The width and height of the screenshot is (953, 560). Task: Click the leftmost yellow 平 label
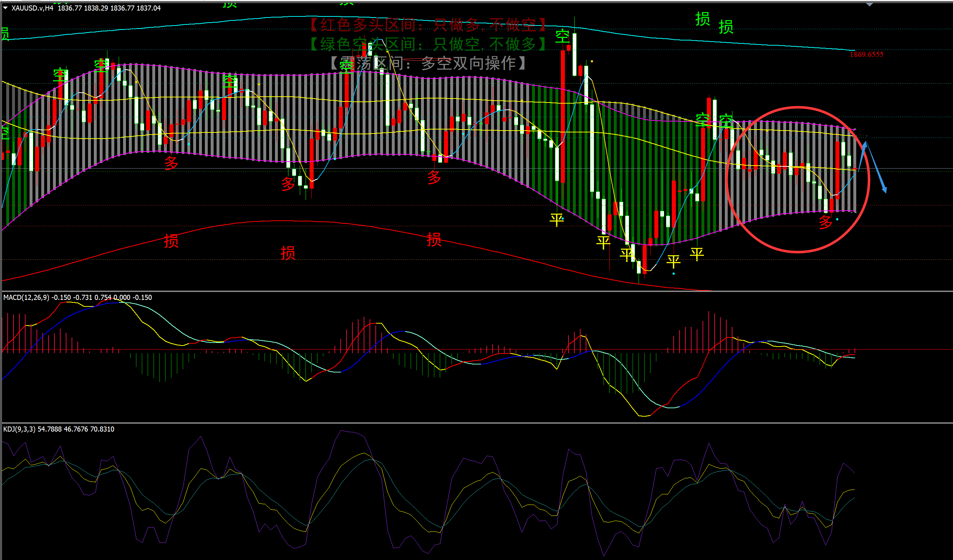[x=556, y=220]
